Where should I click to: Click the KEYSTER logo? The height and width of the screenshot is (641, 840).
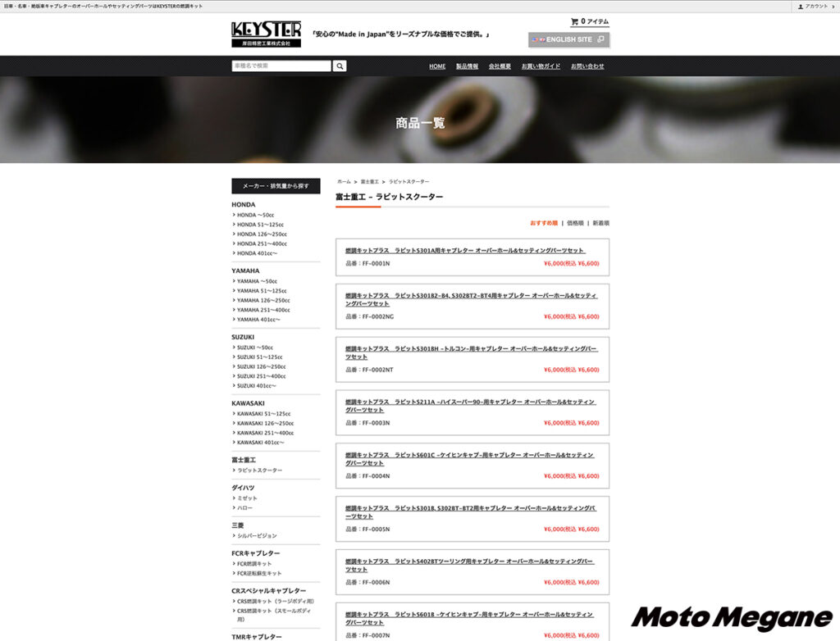point(266,34)
